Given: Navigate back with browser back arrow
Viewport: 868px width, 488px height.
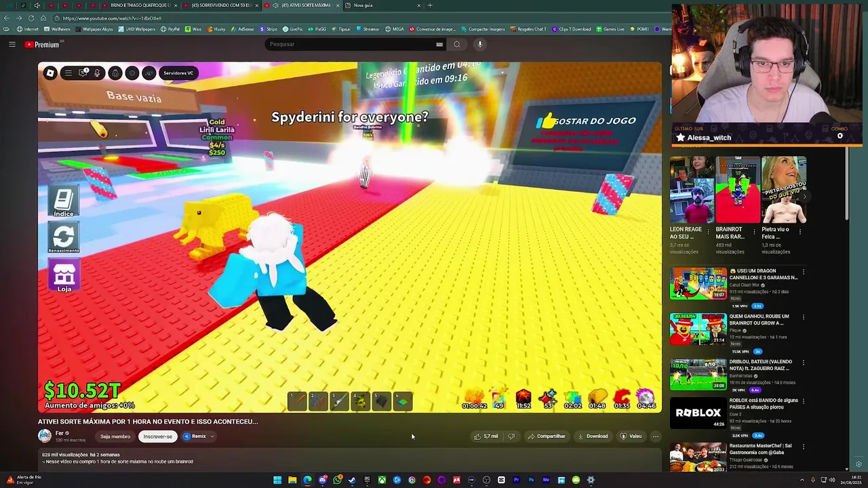Looking at the screenshot, I should [x=7, y=18].
